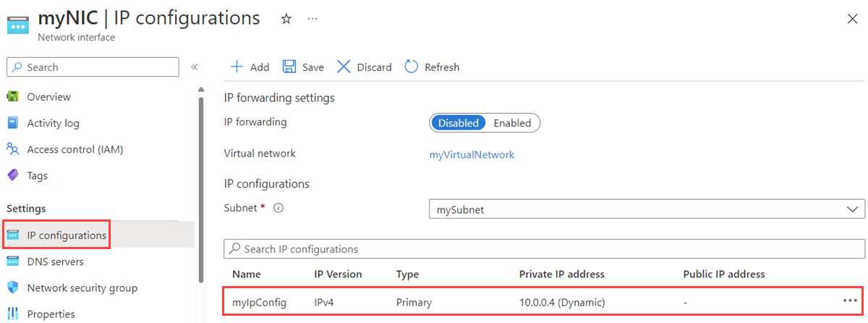Open the myVirtualNetwork link
This screenshot has width=868, height=323.
[472, 154]
